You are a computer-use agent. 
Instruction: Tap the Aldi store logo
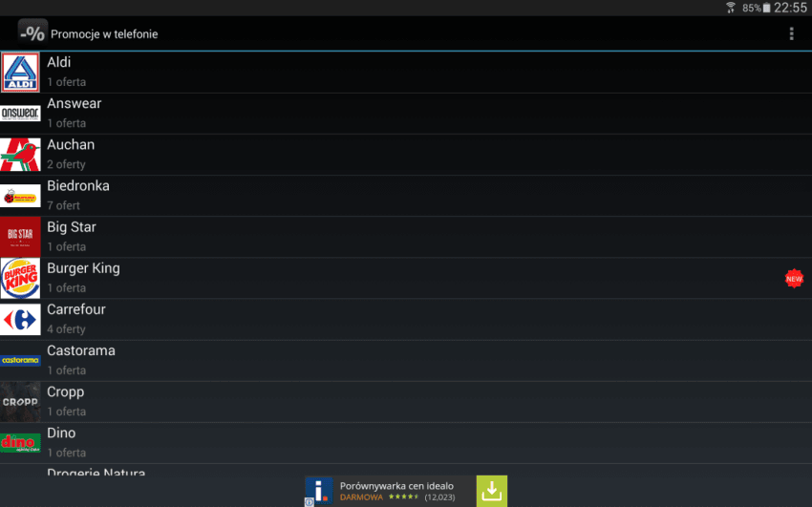[20, 72]
